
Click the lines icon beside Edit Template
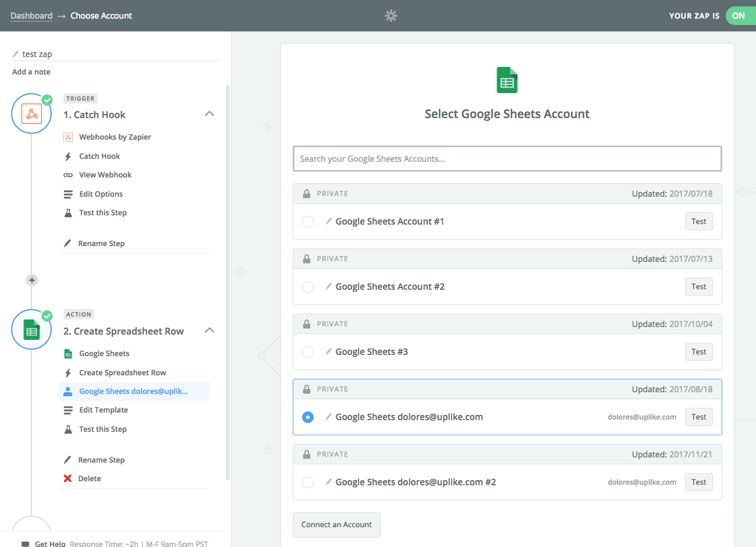68,410
